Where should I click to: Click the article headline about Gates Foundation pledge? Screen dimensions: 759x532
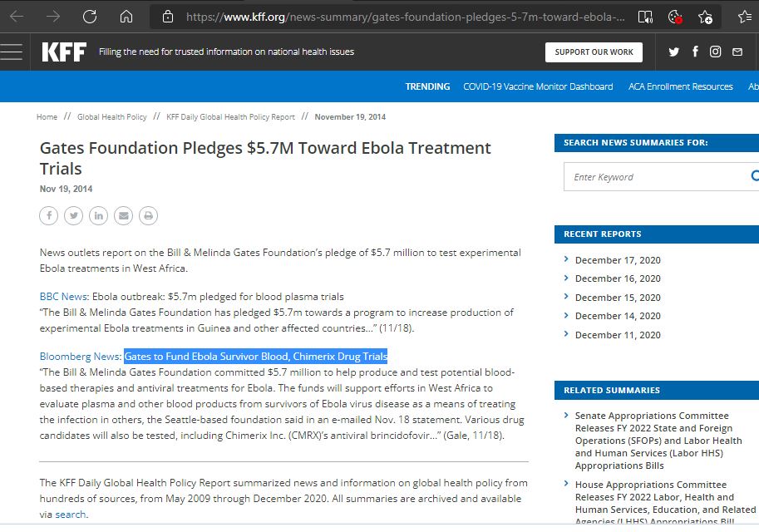coord(265,158)
